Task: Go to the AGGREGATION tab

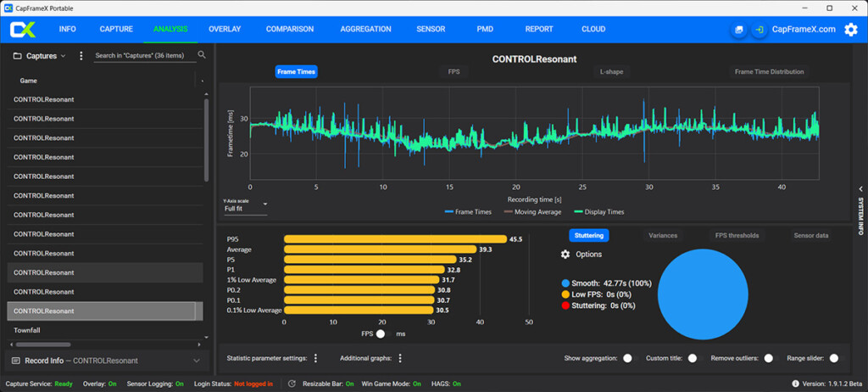Action: click(366, 30)
